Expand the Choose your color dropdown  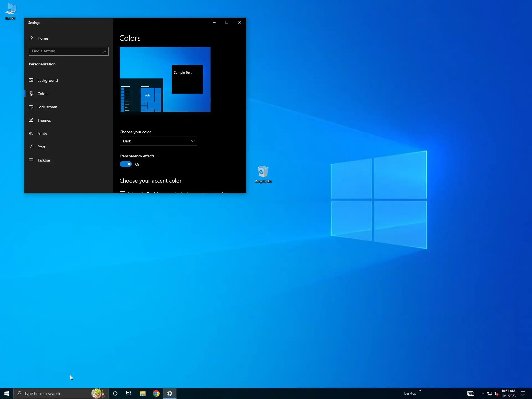click(x=158, y=141)
